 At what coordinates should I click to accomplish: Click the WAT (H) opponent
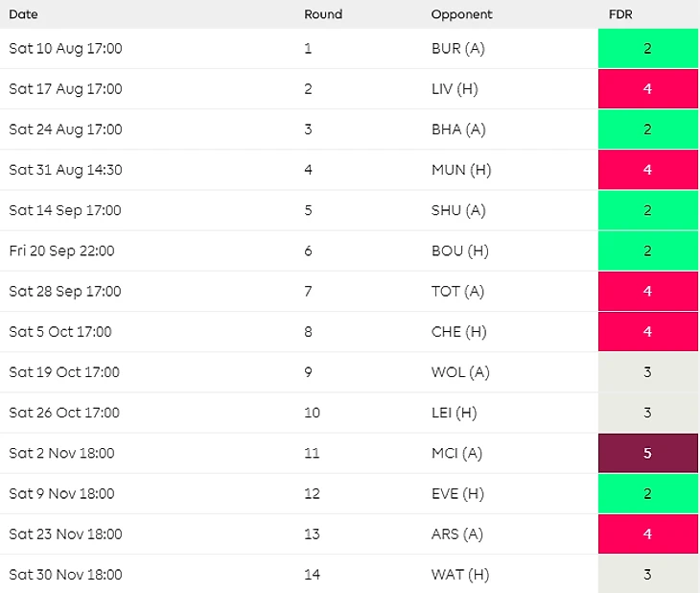click(x=460, y=574)
